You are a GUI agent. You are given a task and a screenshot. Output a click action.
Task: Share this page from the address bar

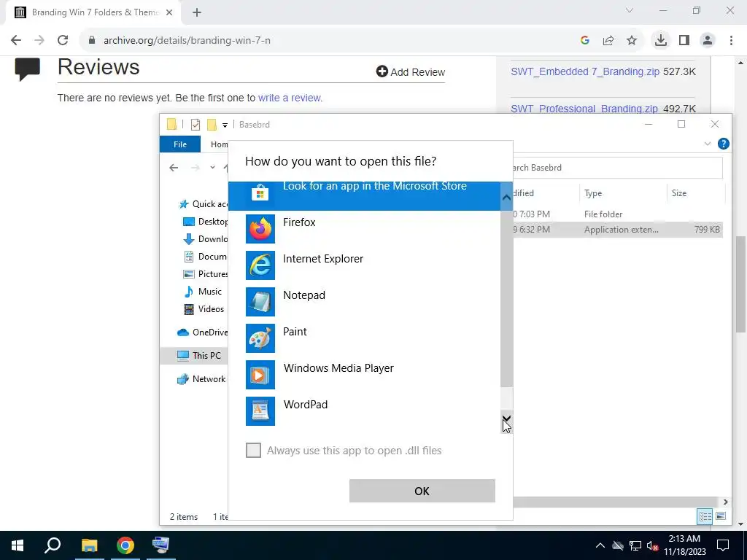[608, 41]
